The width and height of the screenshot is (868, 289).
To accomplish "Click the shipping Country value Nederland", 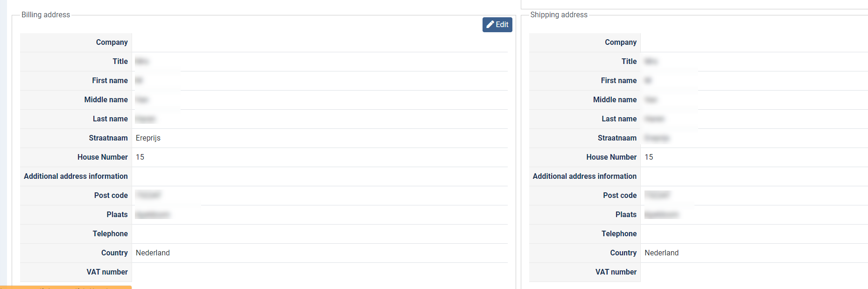I will pos(661,253).
